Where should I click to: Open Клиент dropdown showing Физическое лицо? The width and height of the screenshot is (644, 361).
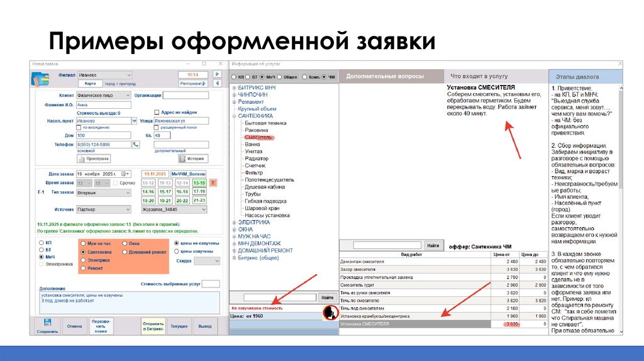(103, 95)
